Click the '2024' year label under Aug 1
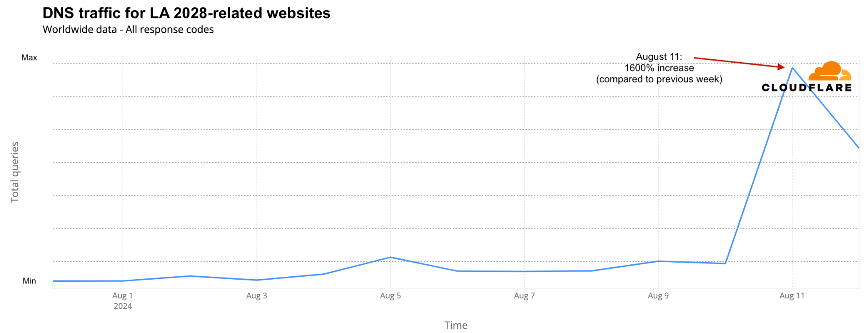Viewport: 868px width, 333px height. (x=122, y=306)
